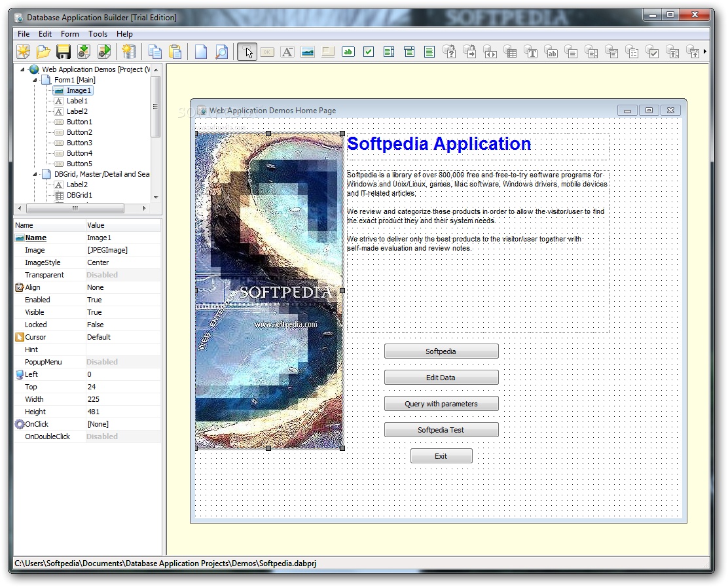Select Button3 in the project tree
Image resolution: width=728 pixels, height=587 pixels.
coord(79,143)
